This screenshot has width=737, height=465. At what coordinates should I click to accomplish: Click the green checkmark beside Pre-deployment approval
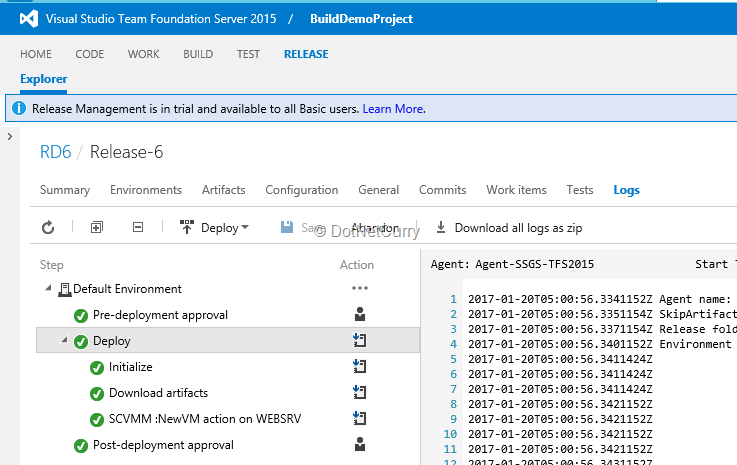pyautogui.click(x=81, y=316)
